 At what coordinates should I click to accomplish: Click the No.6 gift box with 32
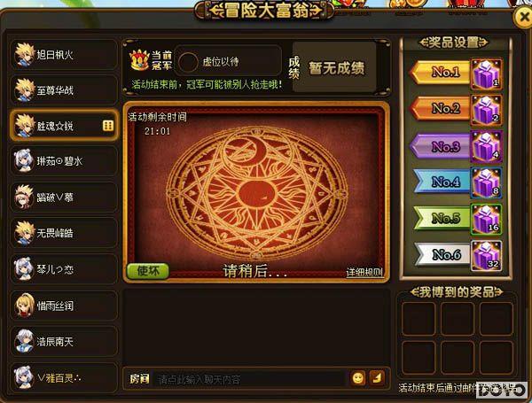pyautogui.click(x=486, y=255)
